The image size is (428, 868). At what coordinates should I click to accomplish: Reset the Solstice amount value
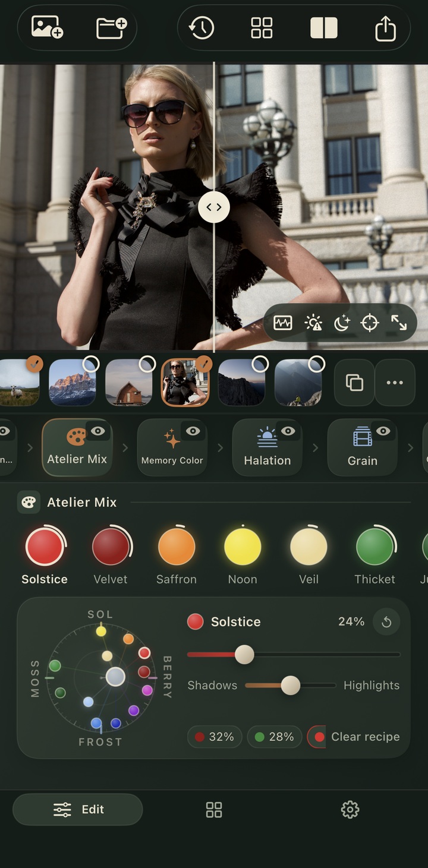(386, 622)
